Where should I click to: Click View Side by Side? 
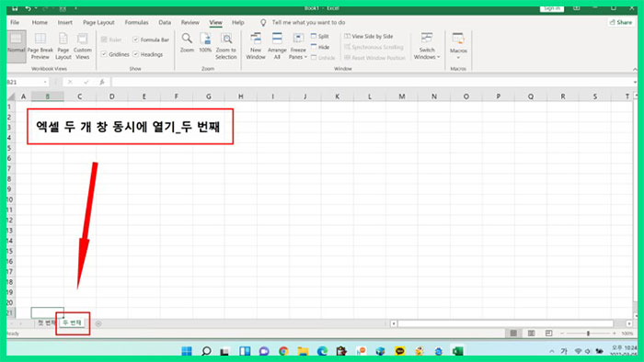pyautogui.click(x=368, y=37)
